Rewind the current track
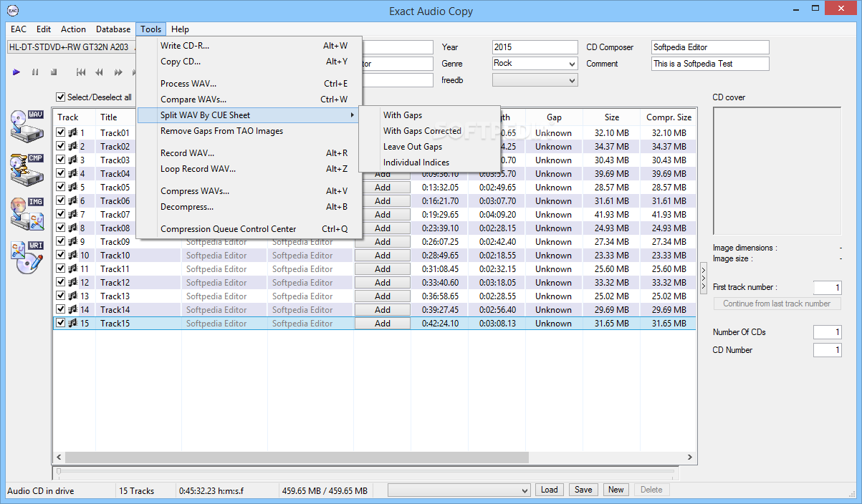Viewport: 862px width, 504px height. [x=100, y=72]
